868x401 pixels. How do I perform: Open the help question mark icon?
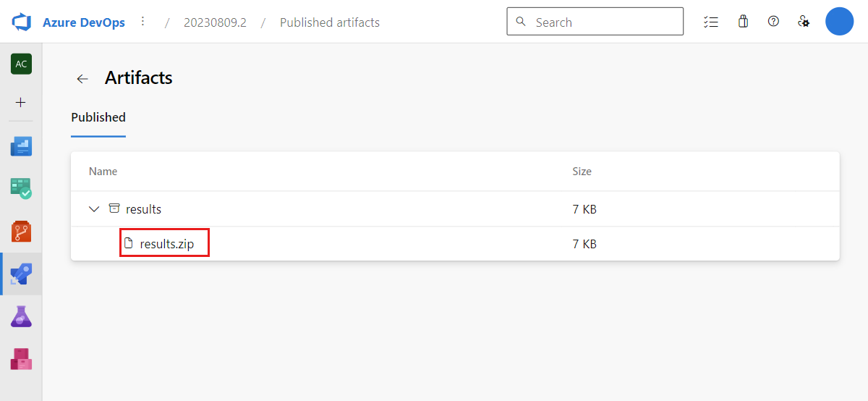(x=773, y=22)
